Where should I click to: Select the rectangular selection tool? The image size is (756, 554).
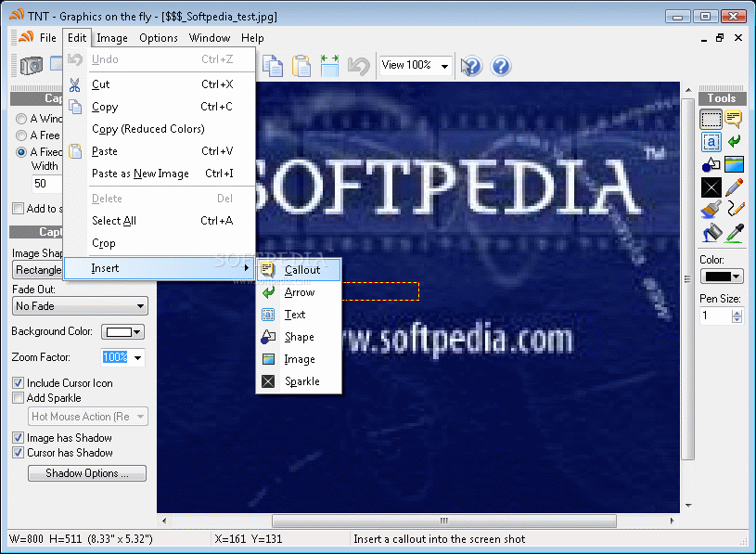coord(711,119)
